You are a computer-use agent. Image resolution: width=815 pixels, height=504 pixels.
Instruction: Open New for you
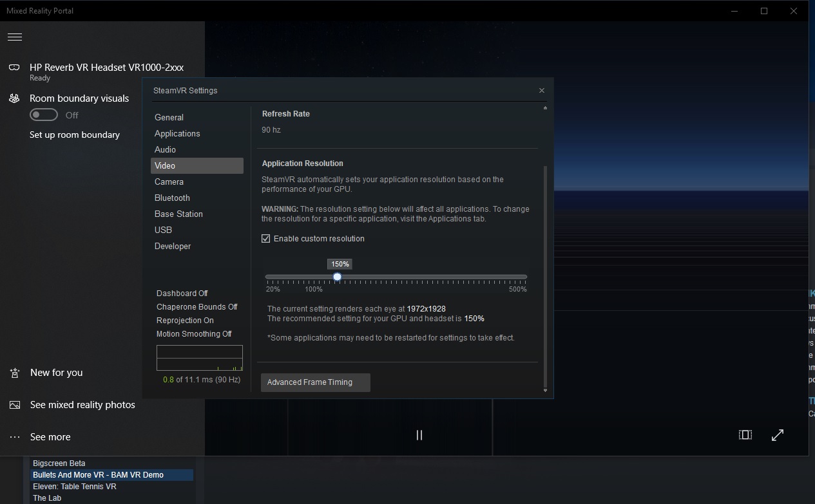[x=56, y=373]
